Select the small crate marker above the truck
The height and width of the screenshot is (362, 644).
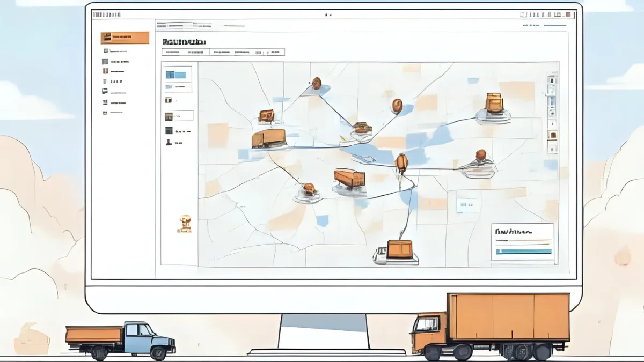(x=266, y=115)
